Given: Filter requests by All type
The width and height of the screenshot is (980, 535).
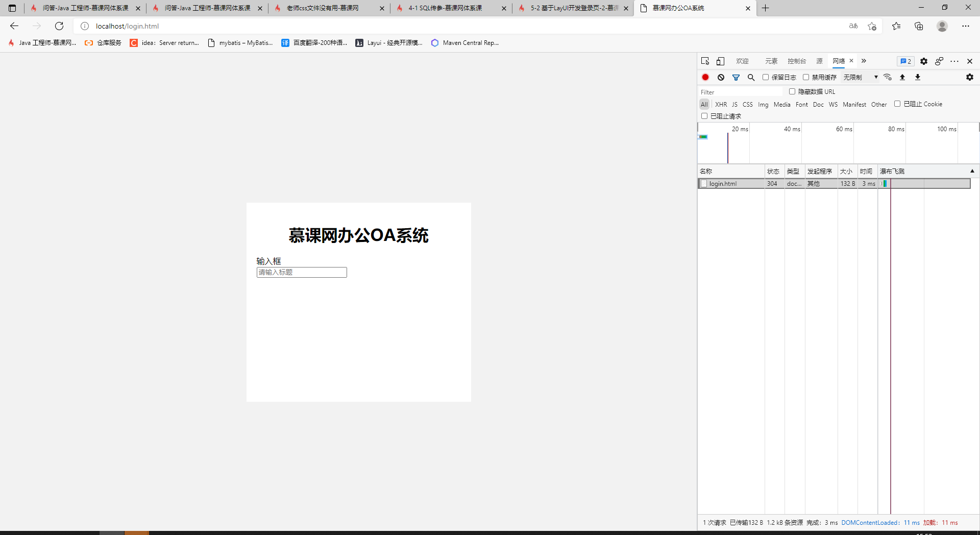Looking at the screenshot, I should click(x=704, y=104).
